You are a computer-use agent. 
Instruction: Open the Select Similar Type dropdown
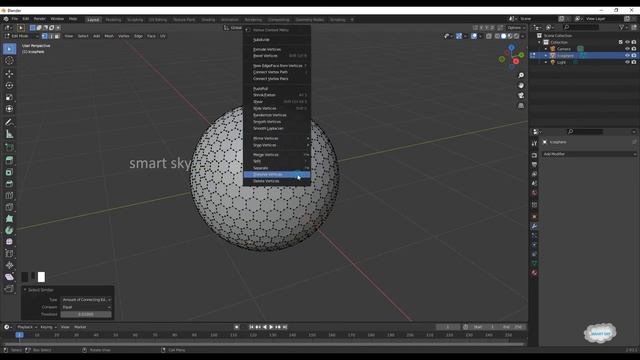coord(86,300)
